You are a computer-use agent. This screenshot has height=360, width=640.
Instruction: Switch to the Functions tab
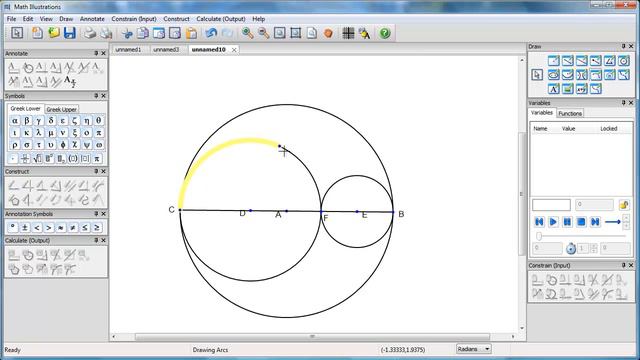click(570, 113)
